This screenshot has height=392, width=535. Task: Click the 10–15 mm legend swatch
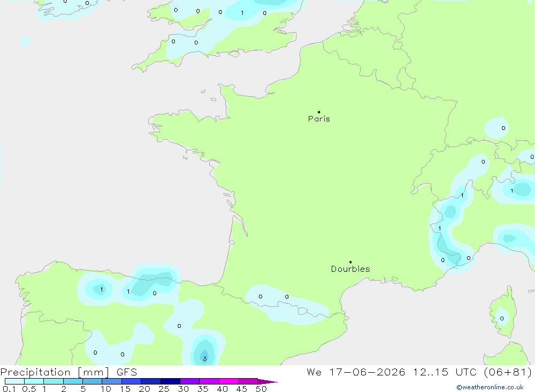point(112,381)
